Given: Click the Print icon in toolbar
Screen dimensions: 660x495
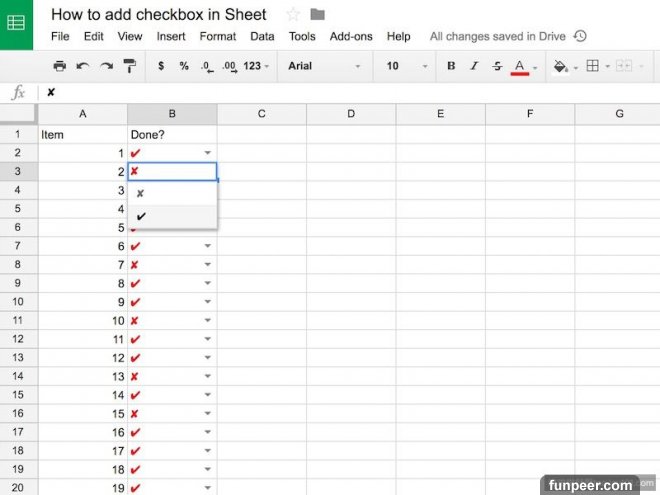Looking at the screenshot, I should tap(59, 66).
